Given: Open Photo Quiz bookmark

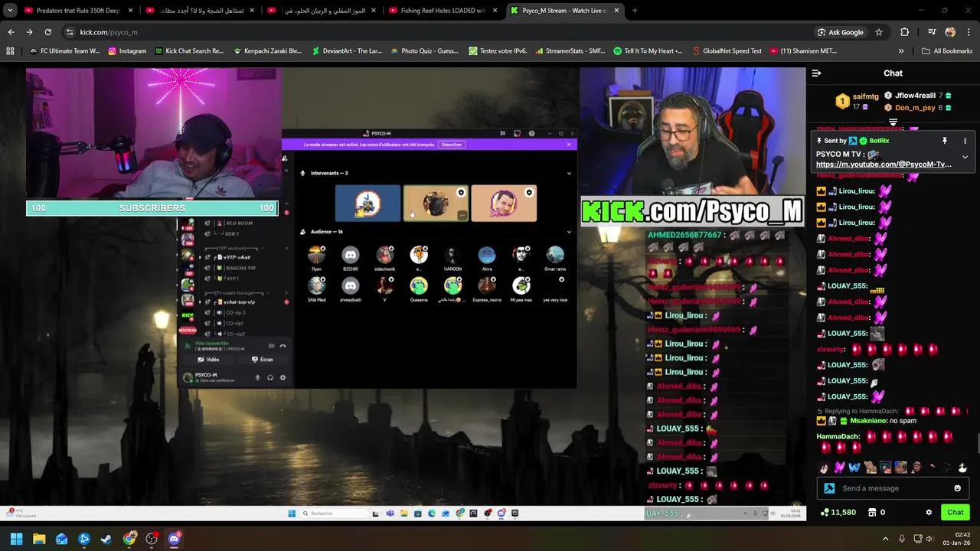Looking at the screenshot, I should pos(424,51).
